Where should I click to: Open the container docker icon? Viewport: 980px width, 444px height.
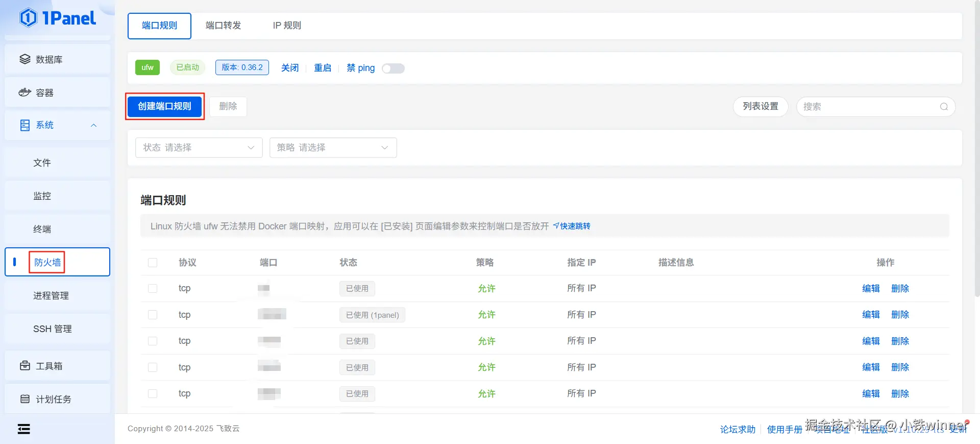point(25,92)
